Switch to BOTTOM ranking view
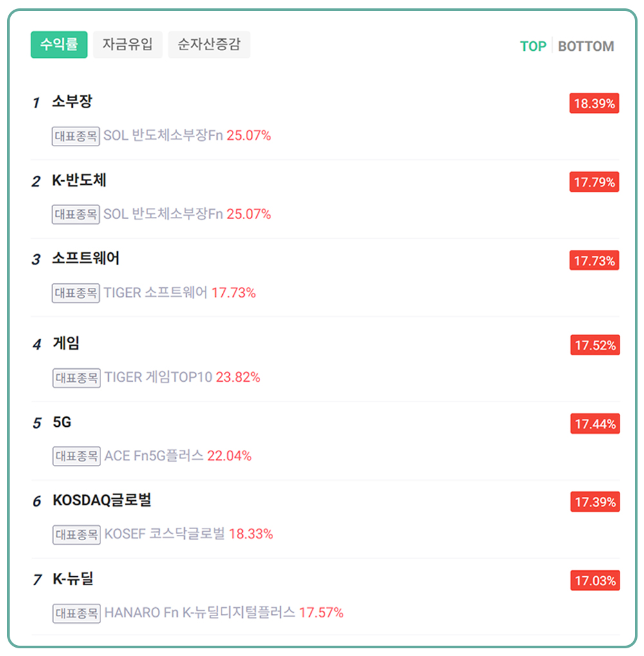 585,46
